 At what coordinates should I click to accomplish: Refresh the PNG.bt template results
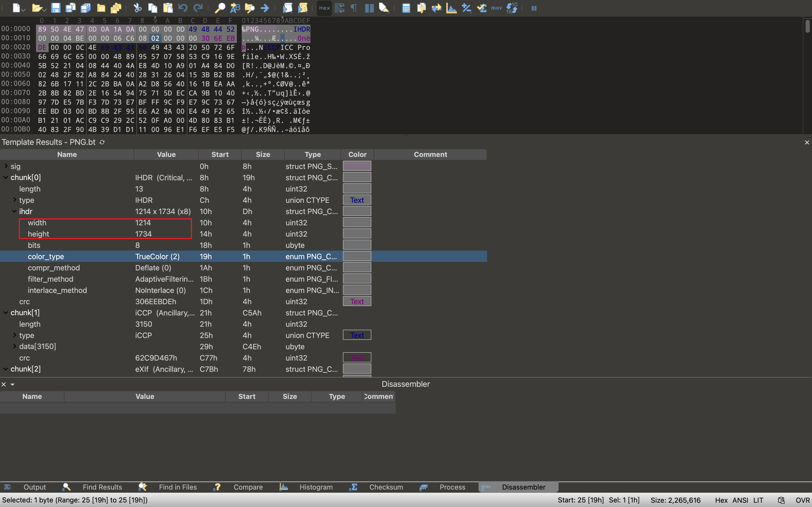click(102, 142)
